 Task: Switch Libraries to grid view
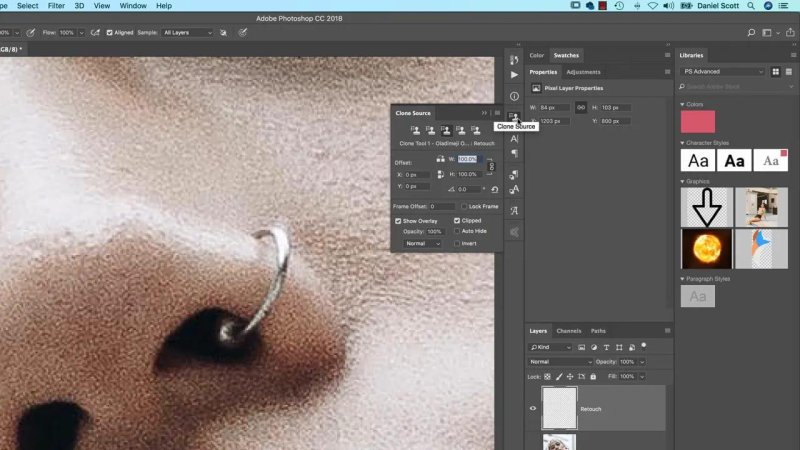tap(776, 72)
